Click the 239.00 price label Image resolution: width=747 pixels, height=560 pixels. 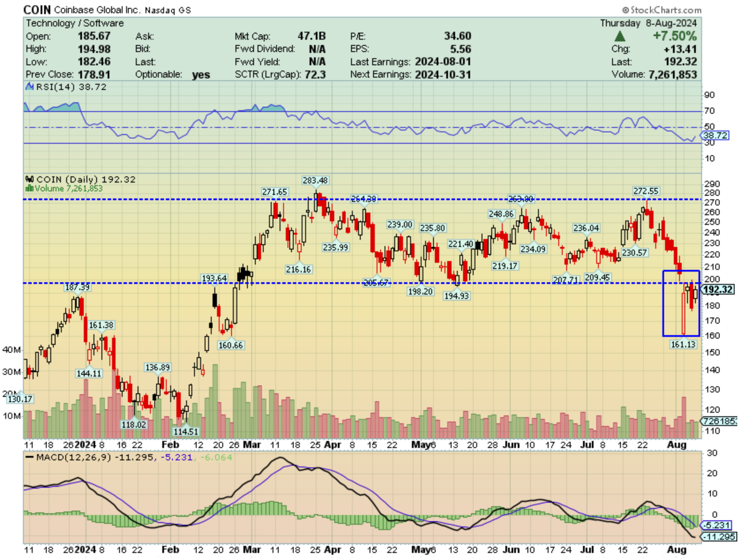click(400, 224)
